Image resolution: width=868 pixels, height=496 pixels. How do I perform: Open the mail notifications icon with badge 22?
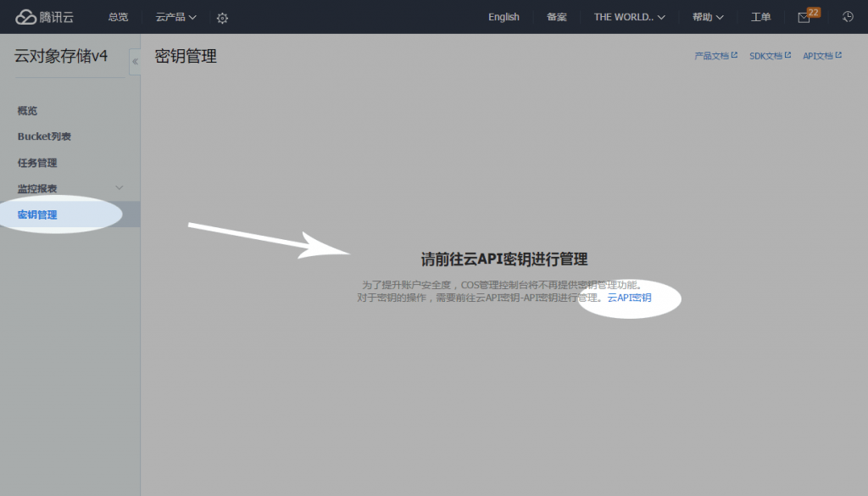pos(804,18)
